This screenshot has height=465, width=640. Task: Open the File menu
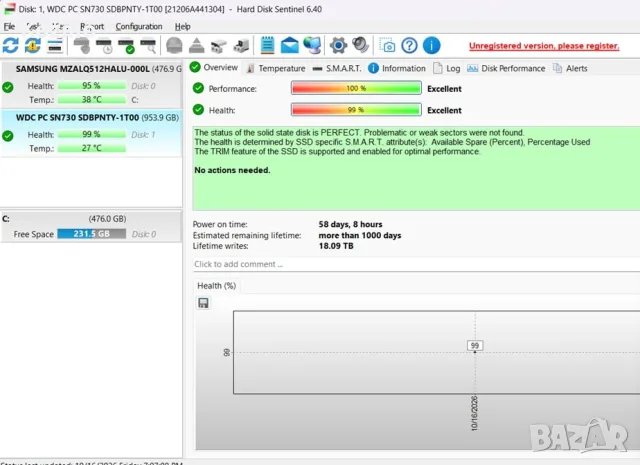click(9, 27)
